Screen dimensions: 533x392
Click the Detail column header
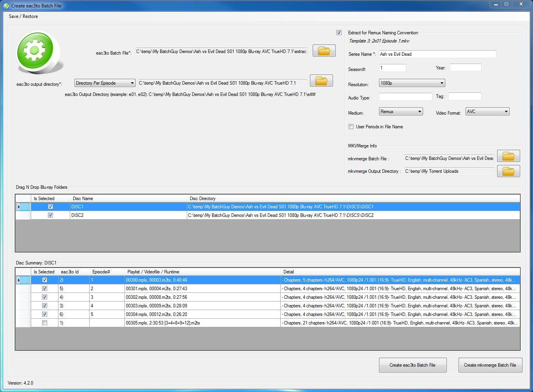(x=400, y=272)
